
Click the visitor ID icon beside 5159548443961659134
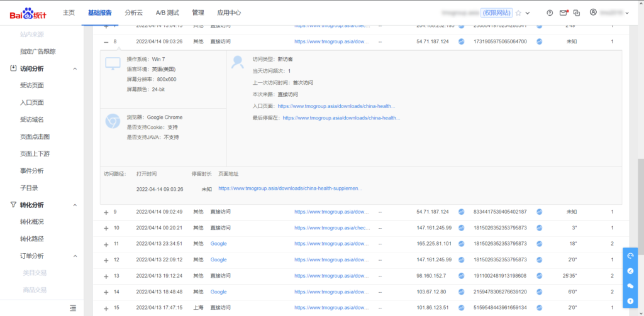click(539, 307)
